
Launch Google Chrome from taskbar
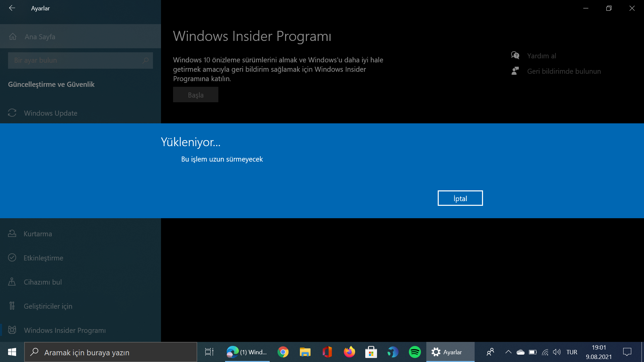tap(283, 352)
